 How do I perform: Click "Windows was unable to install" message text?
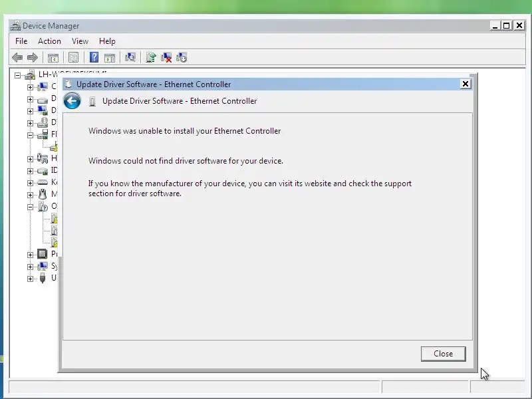tap(185, 130)
